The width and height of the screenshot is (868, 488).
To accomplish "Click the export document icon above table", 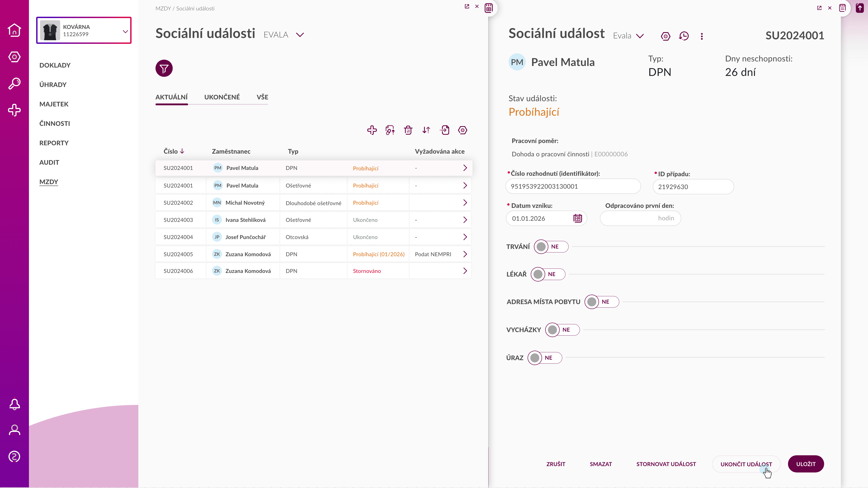I will click(445, 130).
